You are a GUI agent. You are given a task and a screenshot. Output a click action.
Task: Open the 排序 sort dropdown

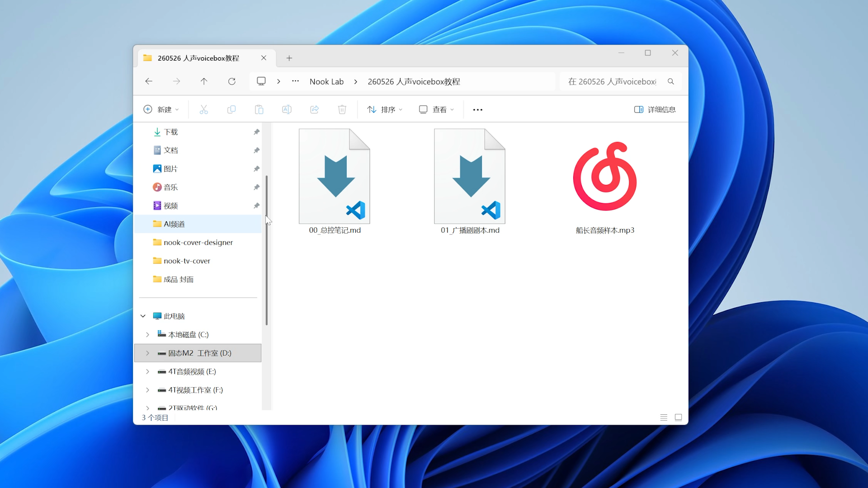tap(385, 109)
